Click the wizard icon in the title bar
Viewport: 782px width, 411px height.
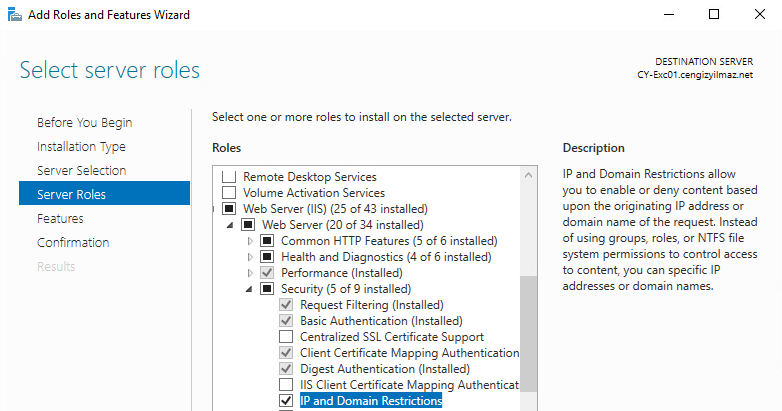pyautogui.click(x=15, y=15)
